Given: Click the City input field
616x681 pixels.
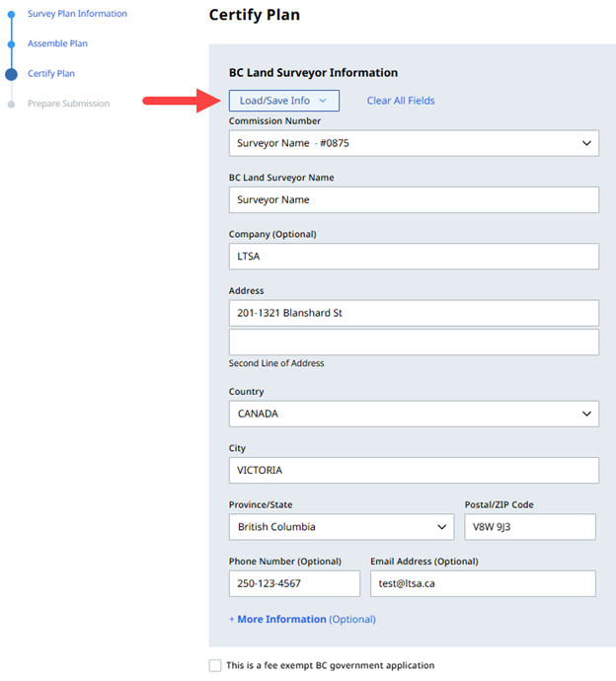Looking at the screenshot, I should pyautogui.click(x=413, y=471).
